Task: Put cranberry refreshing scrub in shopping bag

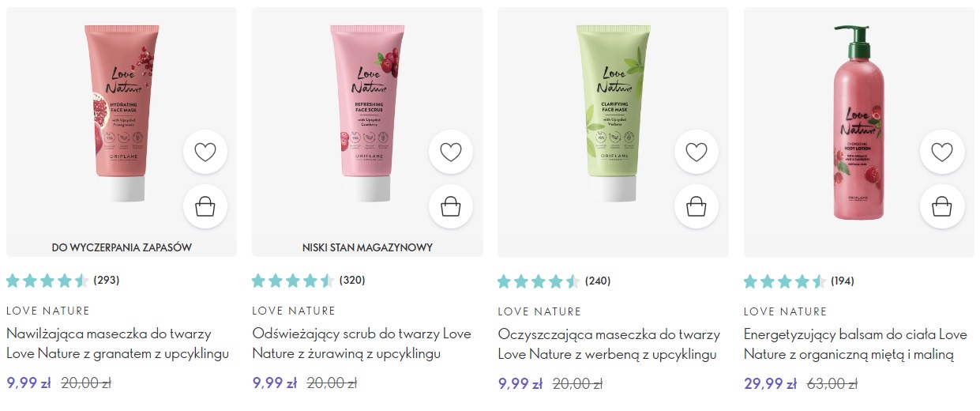Action: point(451,206)
